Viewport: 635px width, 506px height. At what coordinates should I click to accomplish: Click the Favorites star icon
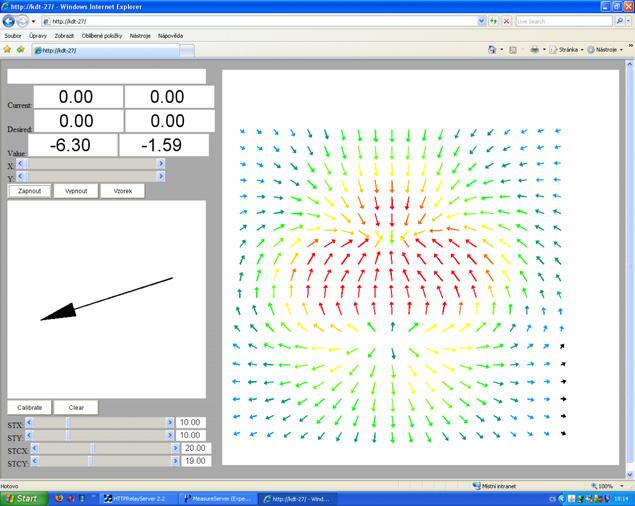click(x=7, y=49)
